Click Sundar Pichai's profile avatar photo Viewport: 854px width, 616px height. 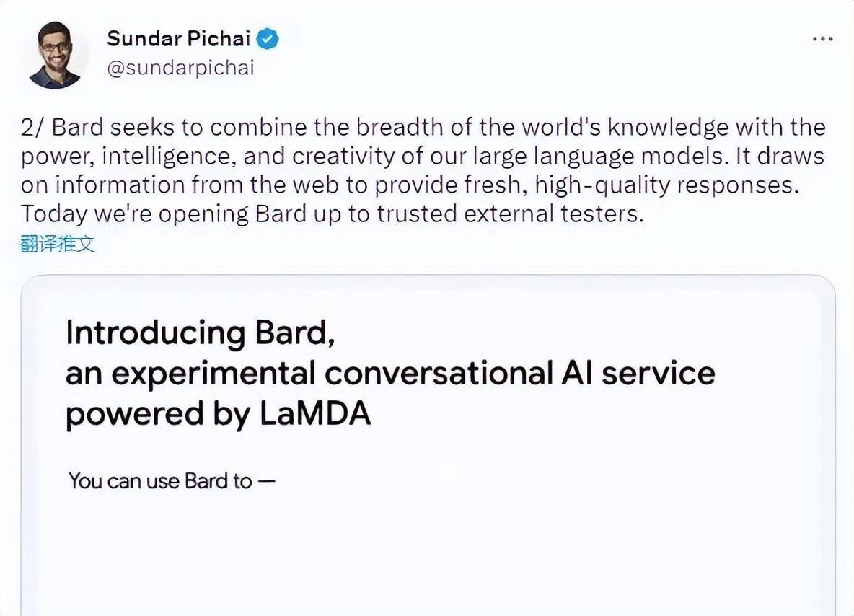coord(55,55)
